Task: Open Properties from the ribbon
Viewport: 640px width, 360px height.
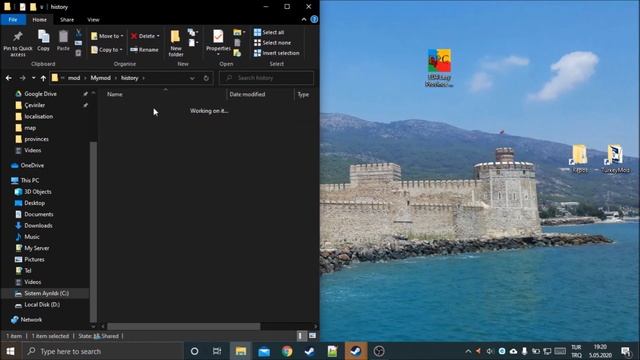Action: tap(218, 42)
